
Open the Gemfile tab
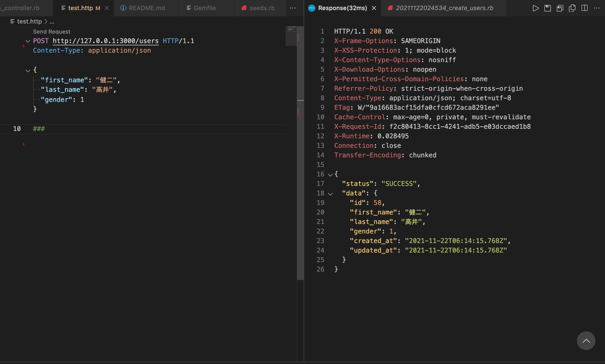click(x=204, y=8)
